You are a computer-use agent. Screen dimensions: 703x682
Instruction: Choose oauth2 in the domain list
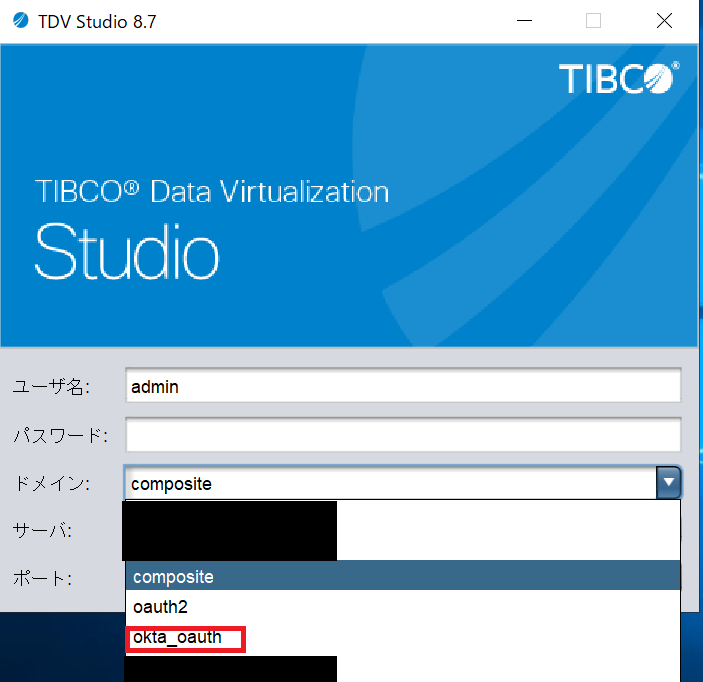click(403, 607)
